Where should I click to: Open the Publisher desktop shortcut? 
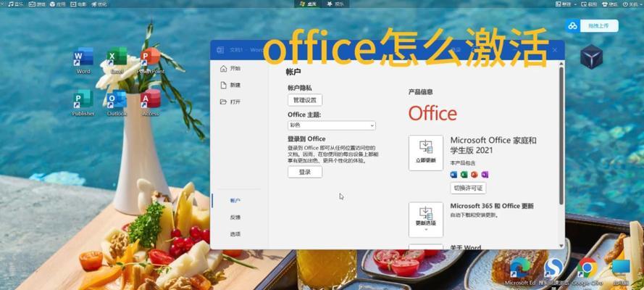pyautogui.click(x=83, y=103)
